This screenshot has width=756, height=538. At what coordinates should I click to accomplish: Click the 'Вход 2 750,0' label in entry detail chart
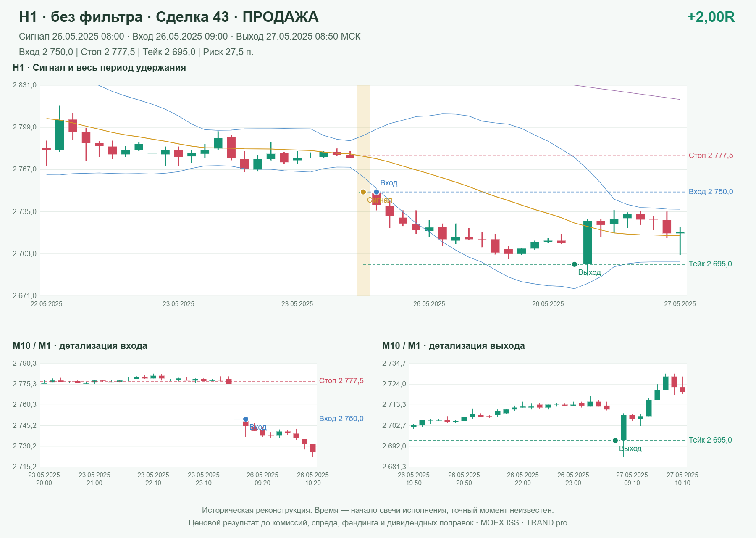coord(341,419)
